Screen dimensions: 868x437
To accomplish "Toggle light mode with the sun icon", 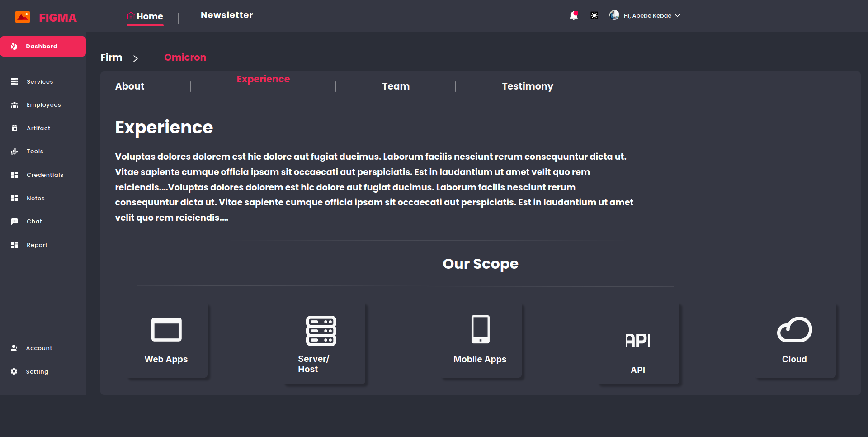I will point(594,15).
